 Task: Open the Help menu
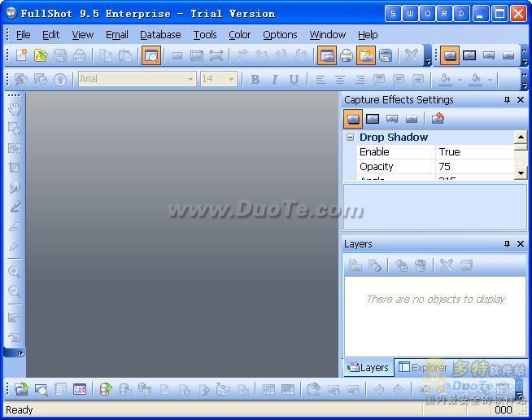click(368, 35)
